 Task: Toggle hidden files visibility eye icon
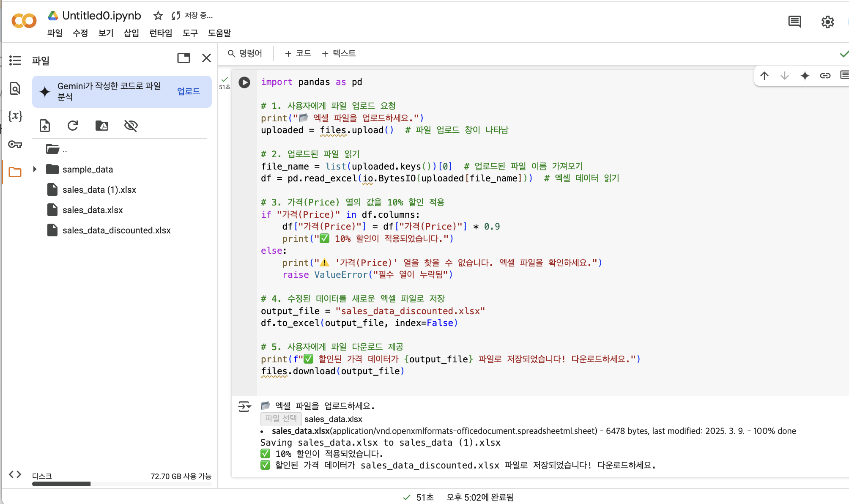(131, 126)
